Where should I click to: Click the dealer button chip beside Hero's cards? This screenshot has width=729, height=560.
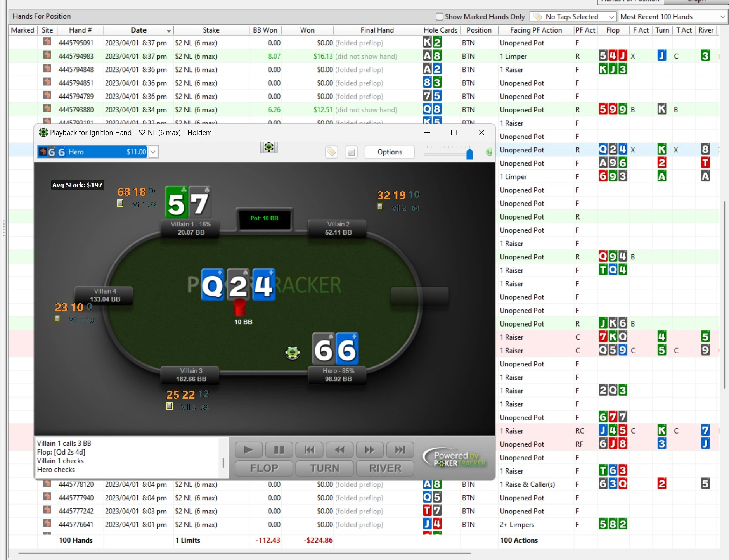293,353
